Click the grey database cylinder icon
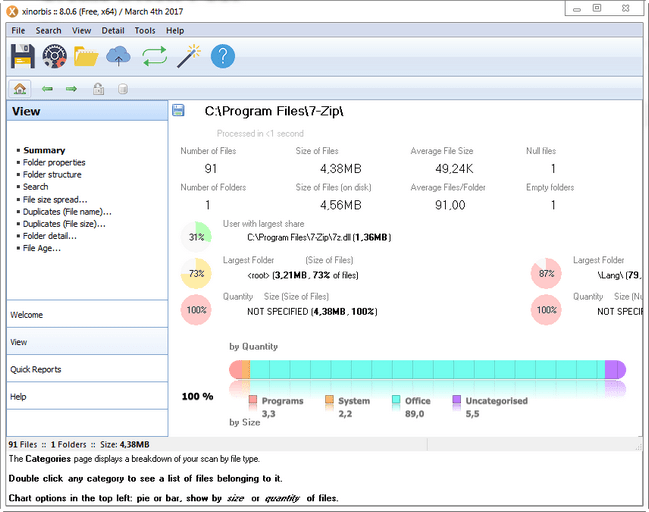Image resolution: width=649 pixels, height=512 pixels. [x=123, y=89]
